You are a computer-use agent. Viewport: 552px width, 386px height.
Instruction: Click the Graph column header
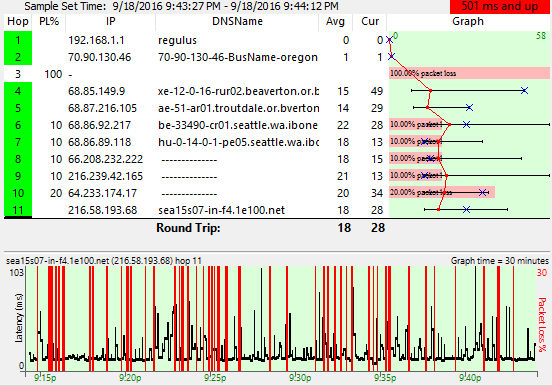(468, 22)
